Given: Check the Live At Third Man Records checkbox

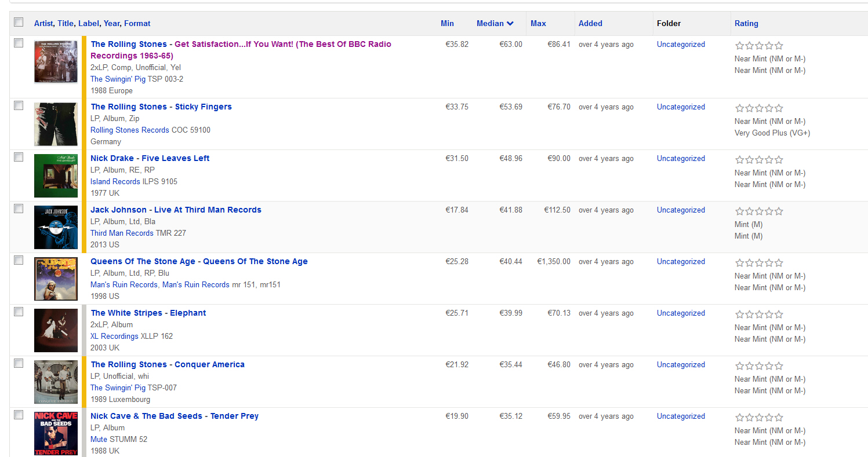Looking at the screenshot, I should click(19, 209).
